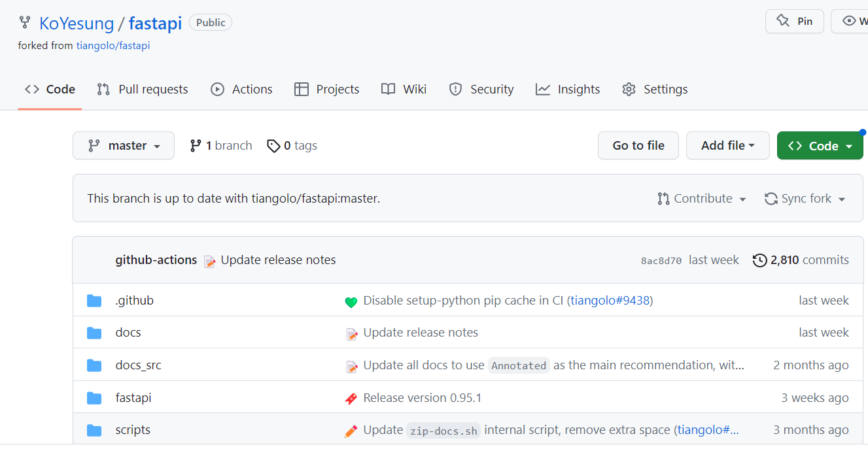
Task: Open the docs_src folder name
Action: (x=139, y=365)
